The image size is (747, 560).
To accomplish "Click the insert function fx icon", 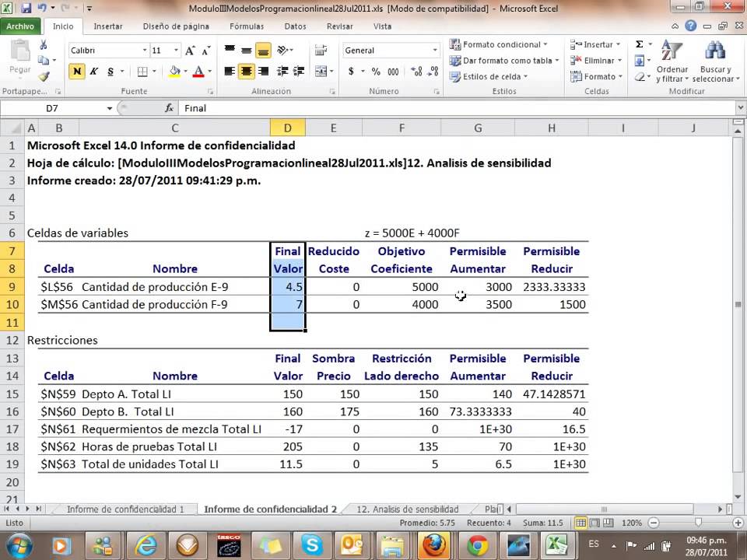I will [x=169, y=109].
